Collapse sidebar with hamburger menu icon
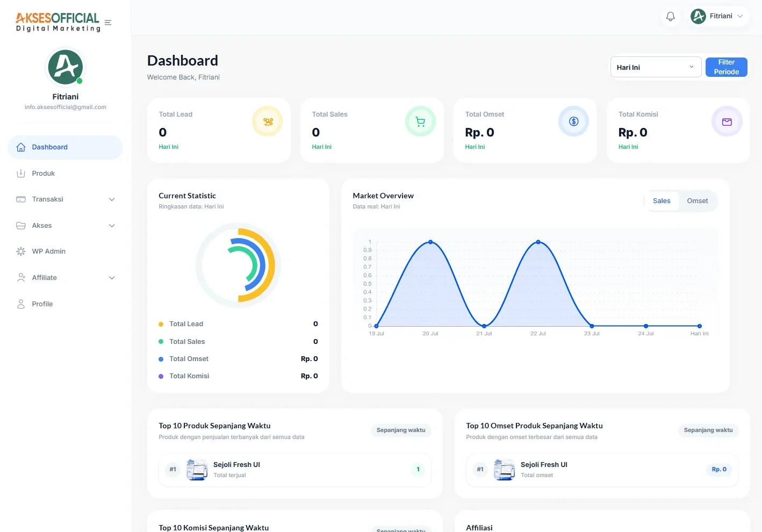Image resolution: width=762 pixels, height=532 pixels. 108,23
